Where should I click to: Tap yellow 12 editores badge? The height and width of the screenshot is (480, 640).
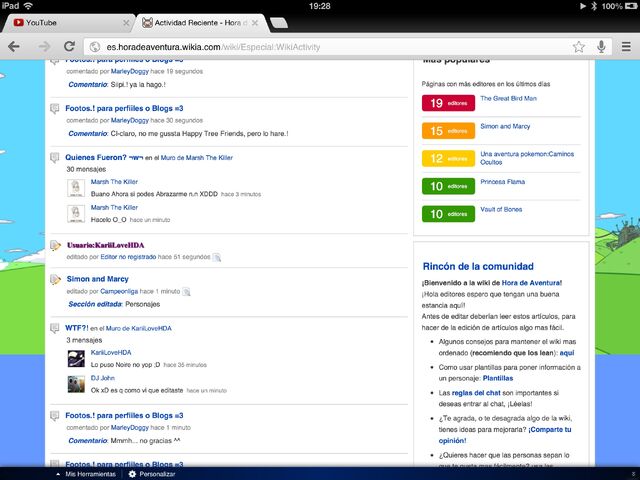[x=448, y=158]
